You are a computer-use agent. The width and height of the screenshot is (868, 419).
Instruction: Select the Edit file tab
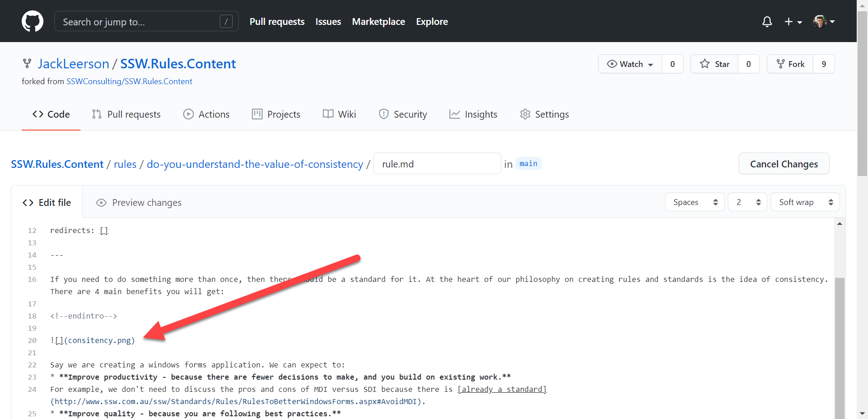(47, 202)
